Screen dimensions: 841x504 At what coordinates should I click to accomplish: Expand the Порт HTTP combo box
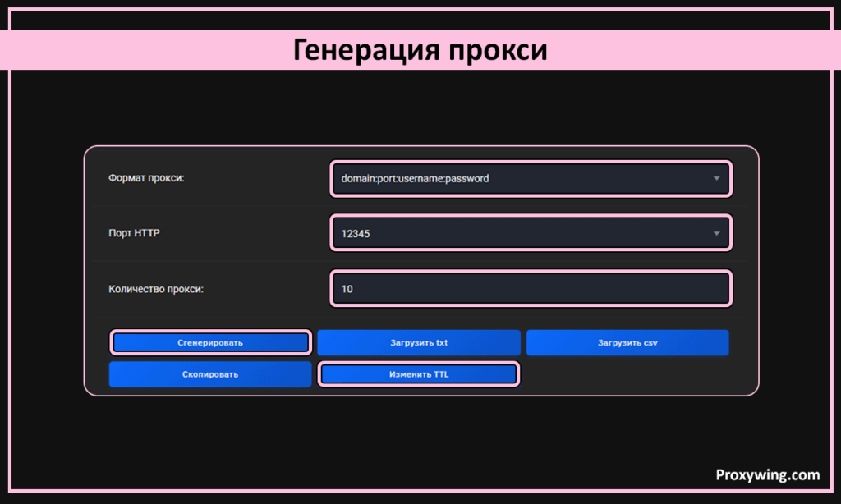[x=530, y=233]
